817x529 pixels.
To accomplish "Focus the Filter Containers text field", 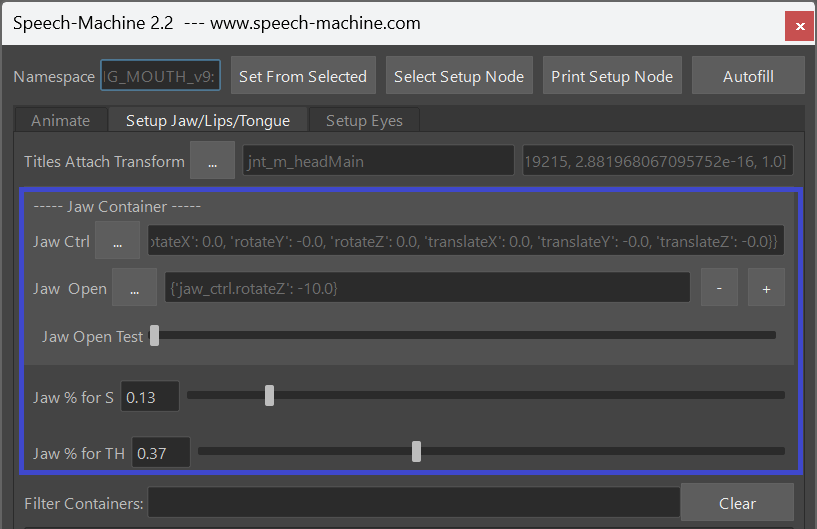I will (x=414, y=503).
